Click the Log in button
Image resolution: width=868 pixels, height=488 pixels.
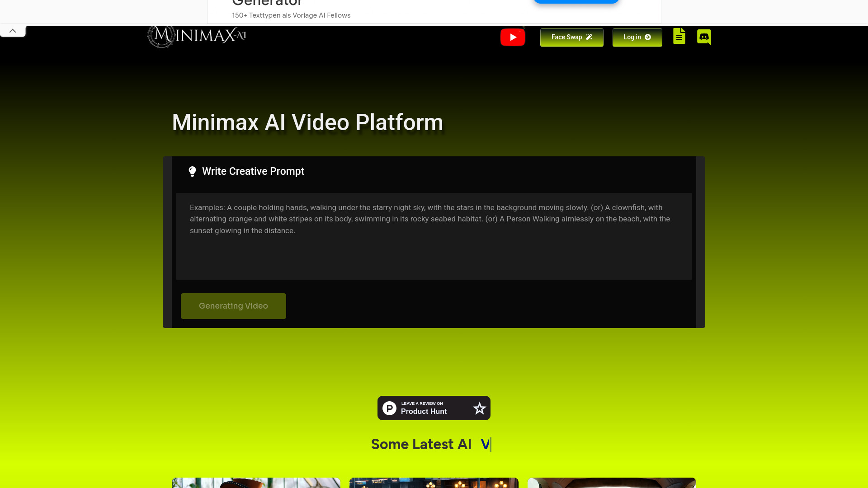(x=637, y=37)
